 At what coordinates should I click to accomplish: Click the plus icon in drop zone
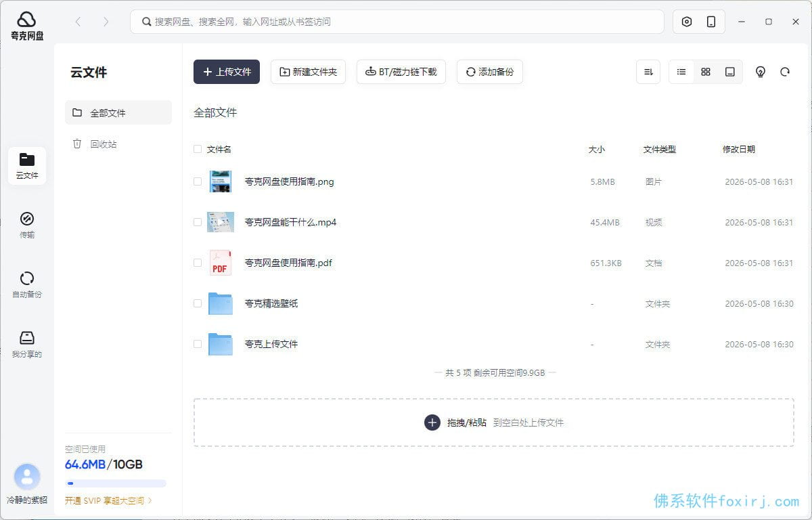pyautogui.click(x=432, y=422)
